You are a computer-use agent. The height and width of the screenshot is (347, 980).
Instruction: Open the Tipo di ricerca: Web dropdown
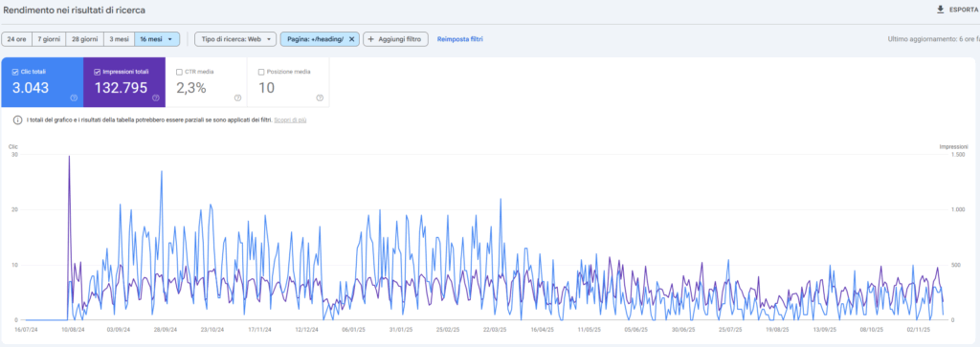click(235, 39)
